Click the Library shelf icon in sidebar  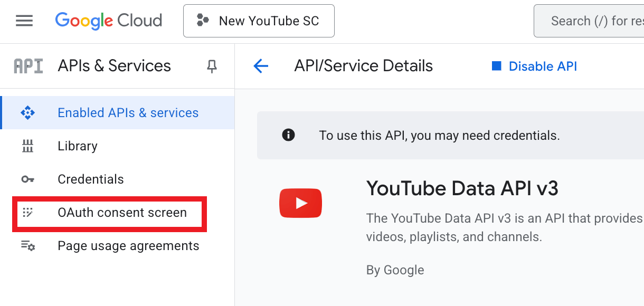[x=27, y=146]
